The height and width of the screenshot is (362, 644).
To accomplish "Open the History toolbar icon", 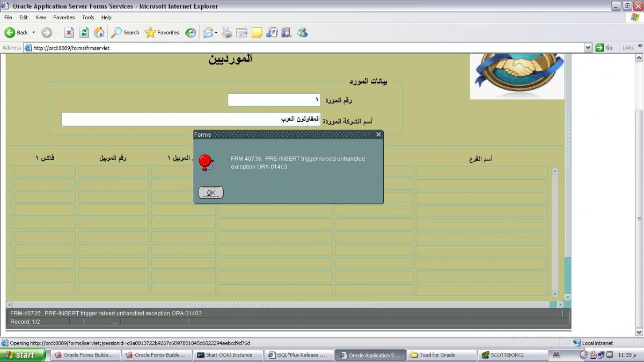I will click(x=191, y=33).
